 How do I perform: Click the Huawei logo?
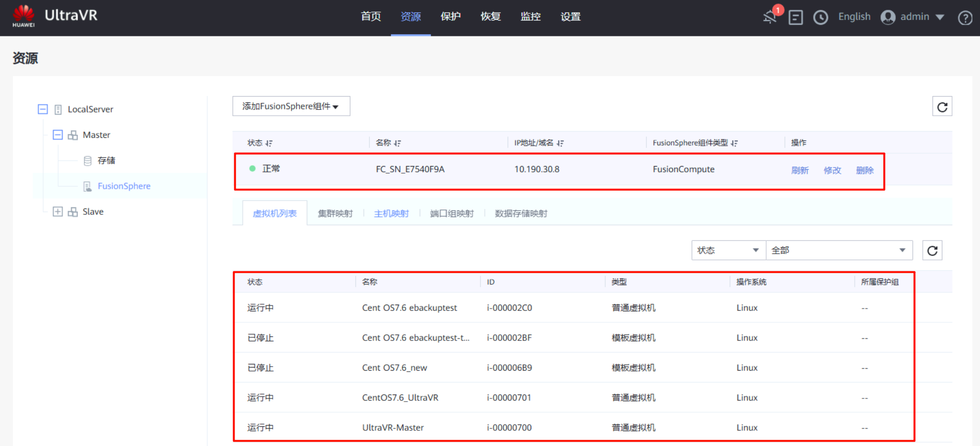(x=24, y=16)
